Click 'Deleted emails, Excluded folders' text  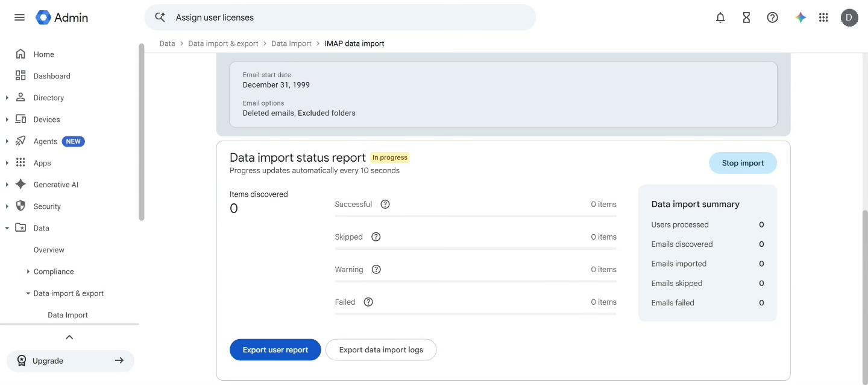click(299, 113)
